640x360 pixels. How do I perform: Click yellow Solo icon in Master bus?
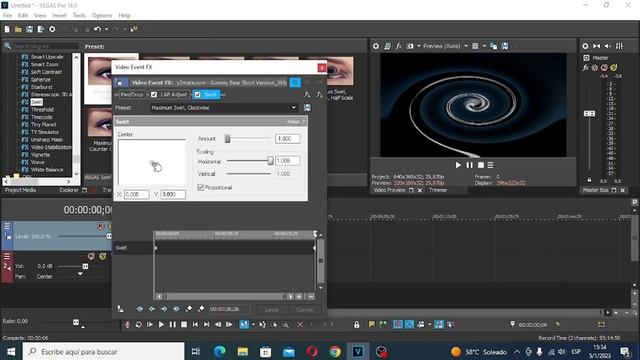614,67
